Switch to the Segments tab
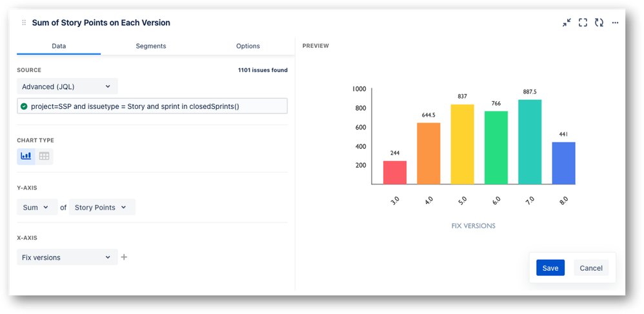Screen dimensions: 644x314 click(151, 46)
